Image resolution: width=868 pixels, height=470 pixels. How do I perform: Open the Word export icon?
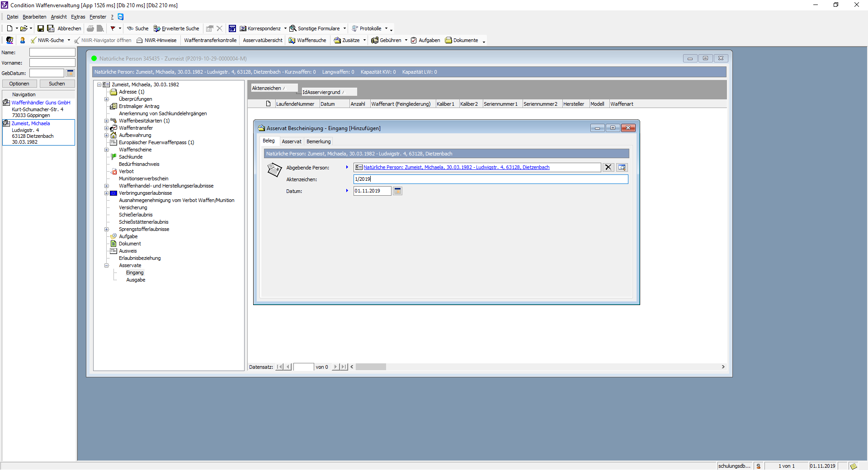point(232,28)
